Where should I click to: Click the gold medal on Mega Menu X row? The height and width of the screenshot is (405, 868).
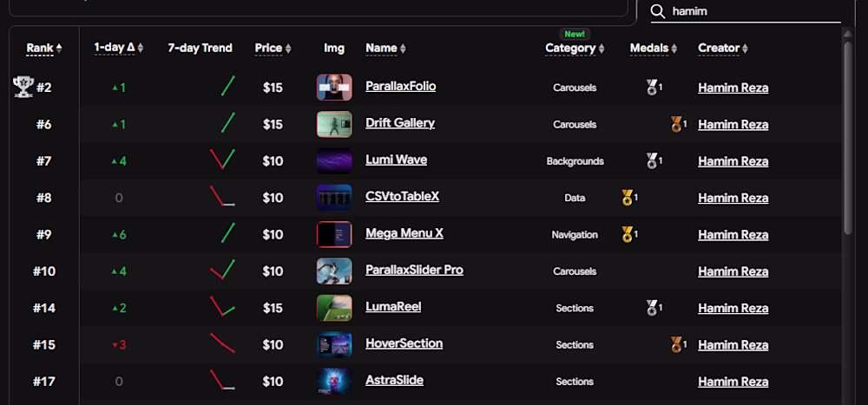coord(628,234)
